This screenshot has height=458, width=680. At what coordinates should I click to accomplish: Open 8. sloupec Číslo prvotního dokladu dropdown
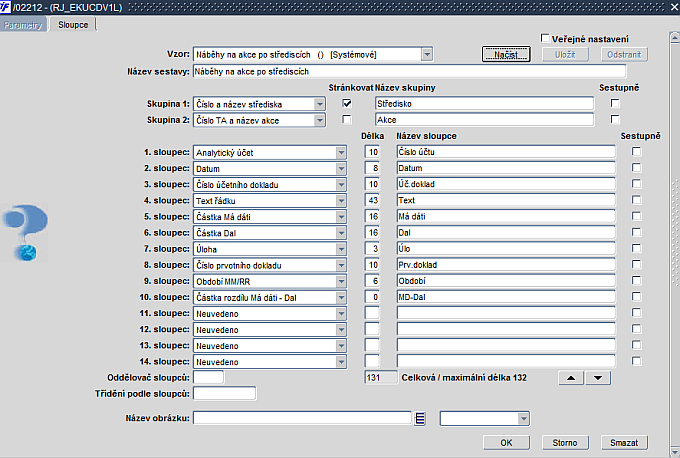coord(341,265)
